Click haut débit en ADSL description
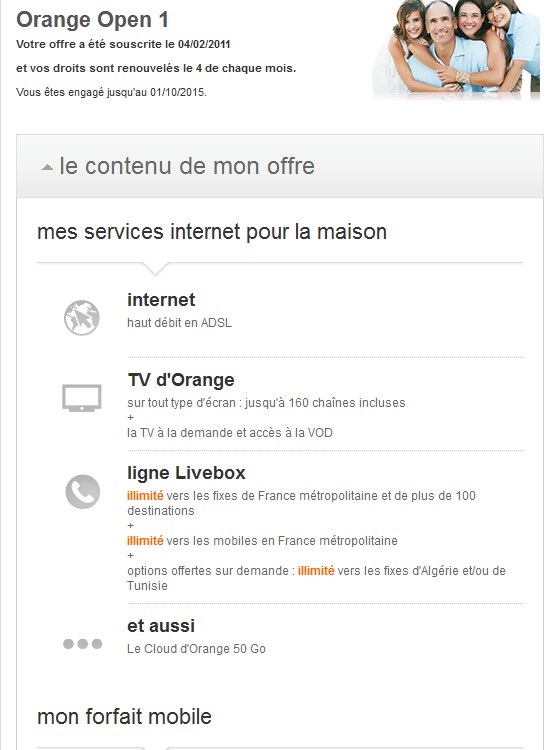The height and width of the screenshot is (750, 546). tap(179, 323)
